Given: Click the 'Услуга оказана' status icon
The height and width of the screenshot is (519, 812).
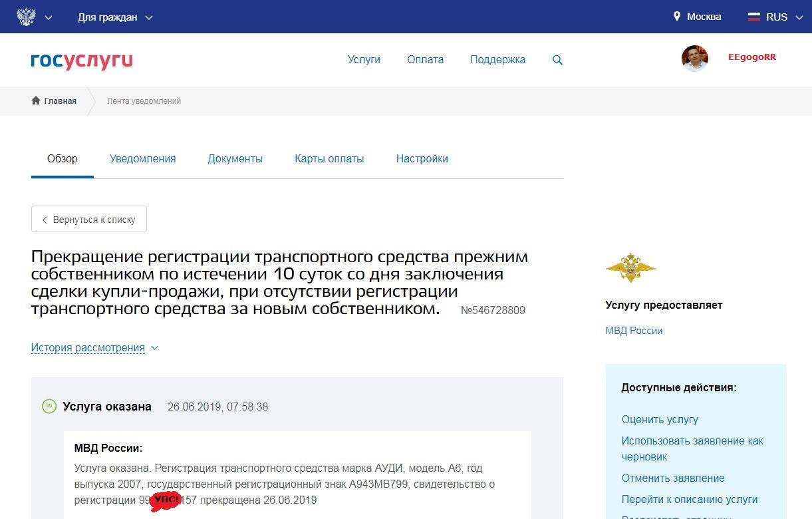Looking at the screenshot, I should click(x=49, y=406).
